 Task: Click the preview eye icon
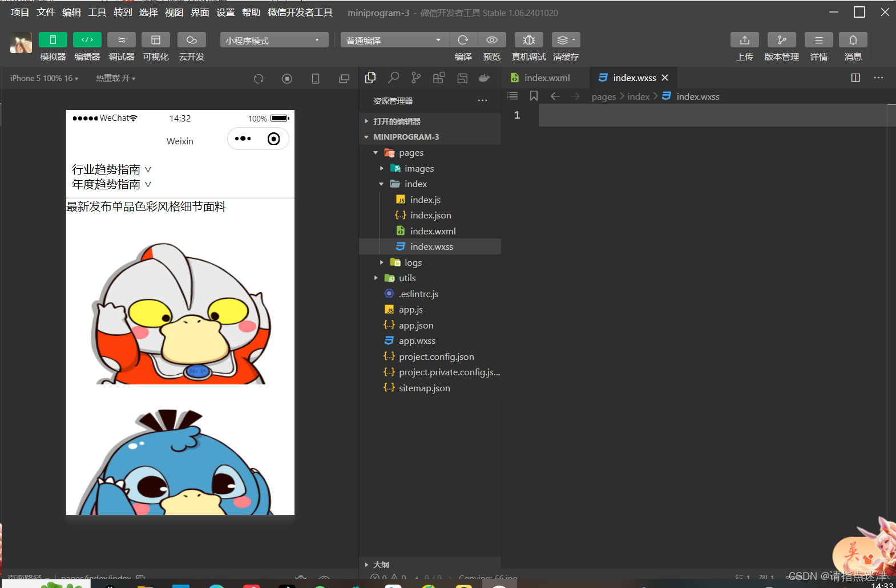pos(492,40)
